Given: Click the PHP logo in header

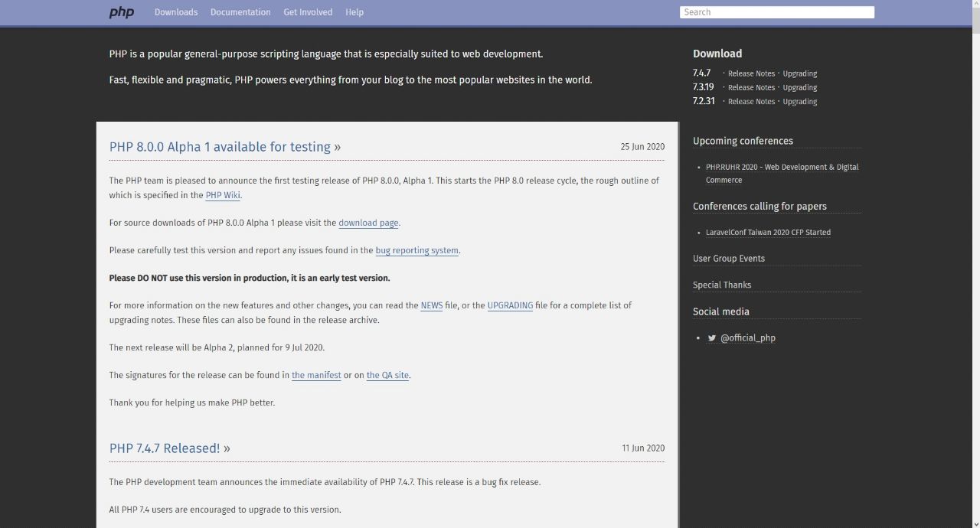Looking at the screenshot, I should [x=121, y=12].
